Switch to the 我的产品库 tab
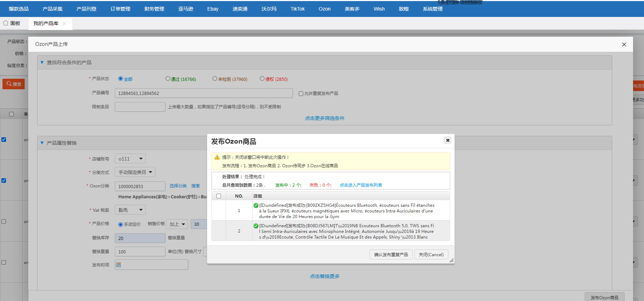This screenshot has width=644, height=301. click(x=46, y=23)
